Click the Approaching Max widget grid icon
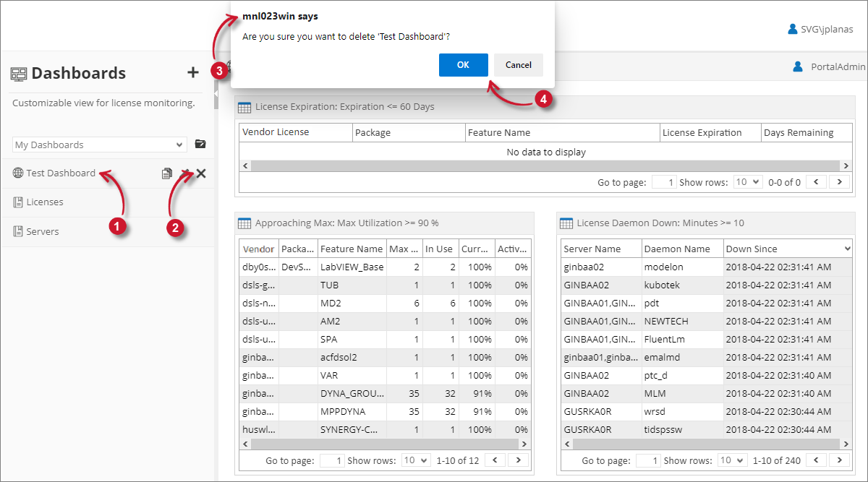Image resolution: width=868 pixels, height=482 pixels. [x=244, y=223]
